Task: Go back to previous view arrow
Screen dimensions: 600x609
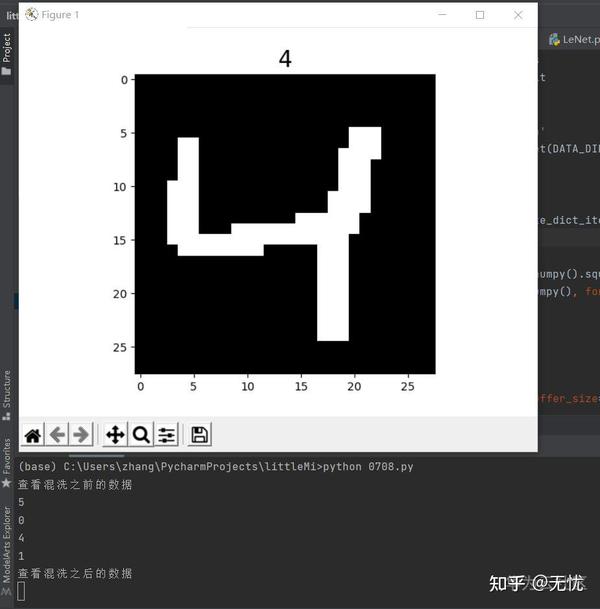Action: click(57, 435)
